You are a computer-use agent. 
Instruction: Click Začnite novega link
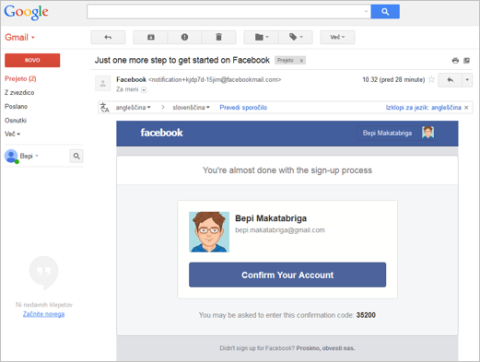[44, 314]
